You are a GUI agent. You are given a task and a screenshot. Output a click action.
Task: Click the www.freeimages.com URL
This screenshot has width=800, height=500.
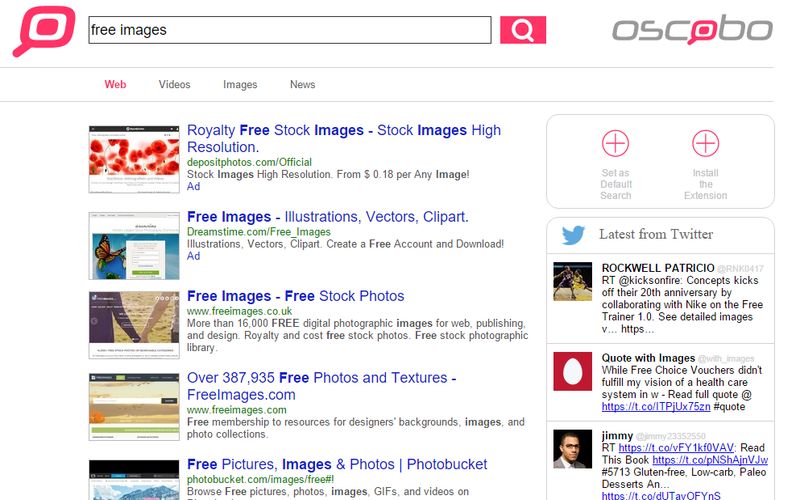click(x=236, y=410)
